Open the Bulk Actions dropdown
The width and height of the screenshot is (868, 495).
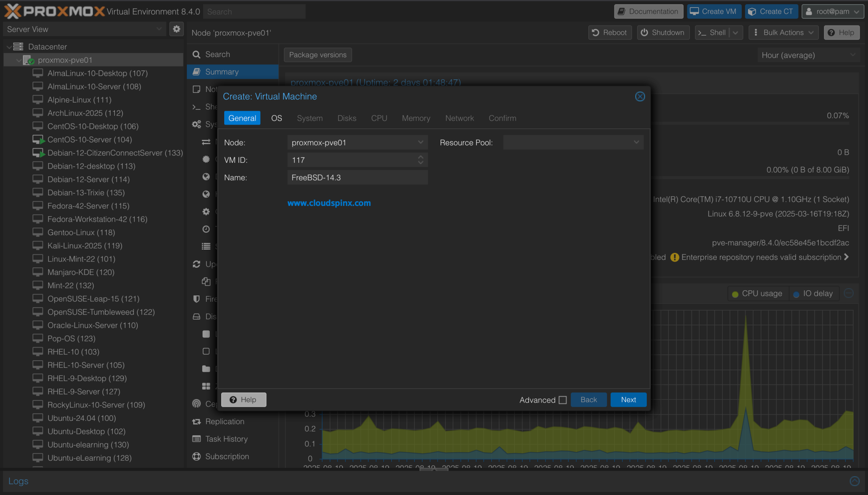[x=783, y=33]
